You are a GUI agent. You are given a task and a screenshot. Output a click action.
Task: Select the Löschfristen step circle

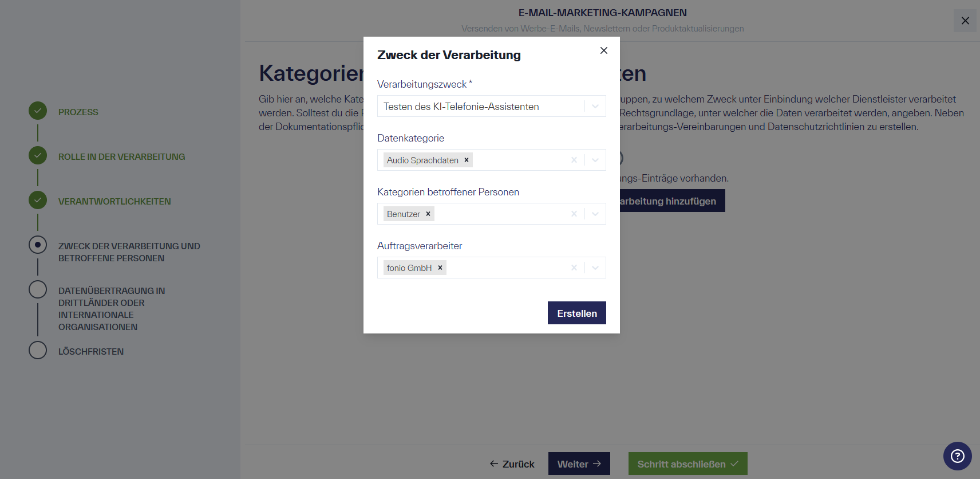tap(37, 350)
